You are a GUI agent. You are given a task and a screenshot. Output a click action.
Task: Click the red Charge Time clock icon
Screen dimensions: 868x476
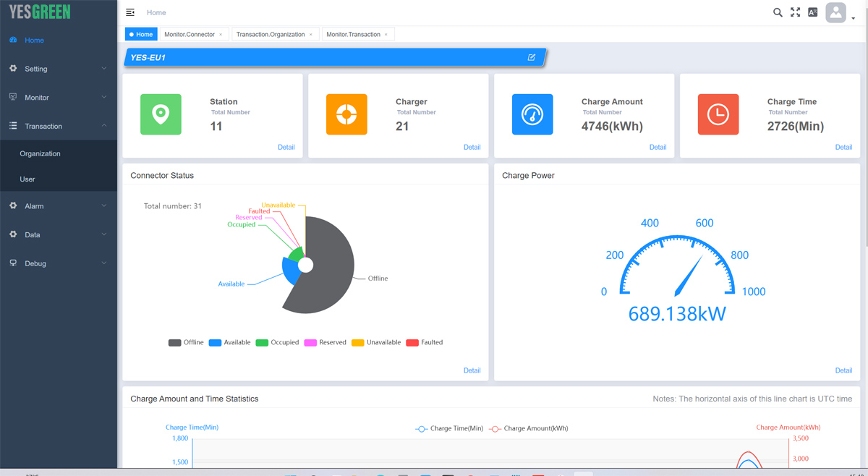coord(718,114)
